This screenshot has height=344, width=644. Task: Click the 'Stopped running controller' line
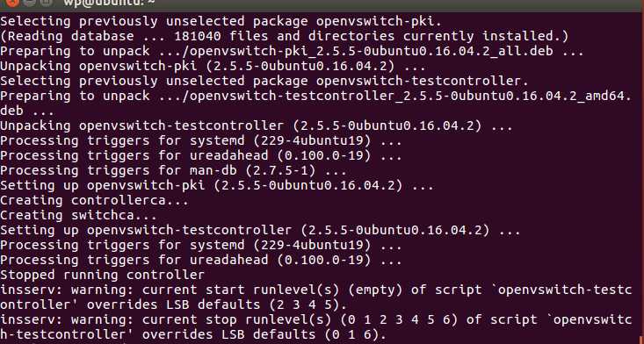point(102,275)
